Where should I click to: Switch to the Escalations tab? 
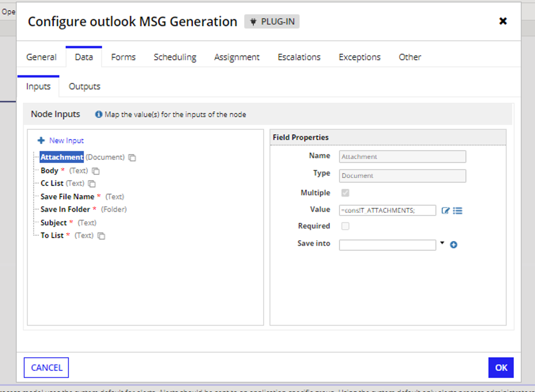tap(299, 57)
